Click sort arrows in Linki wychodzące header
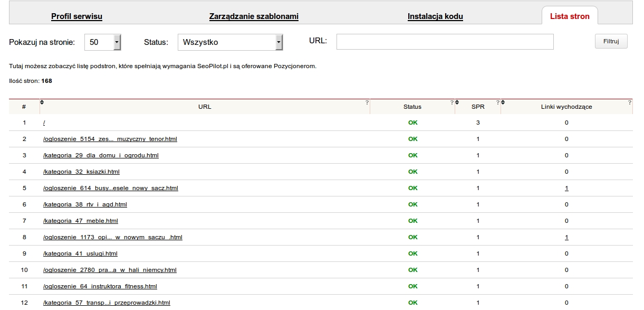The width and height of the screenshot is (644, 310). [x=503, y=102]
